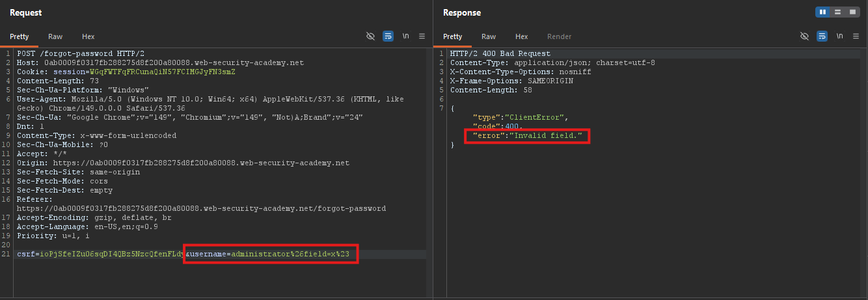This screenshot has width=868, height=300.
Task: Toggle hidden items eye icon in Request
Action: click(371, 36)
